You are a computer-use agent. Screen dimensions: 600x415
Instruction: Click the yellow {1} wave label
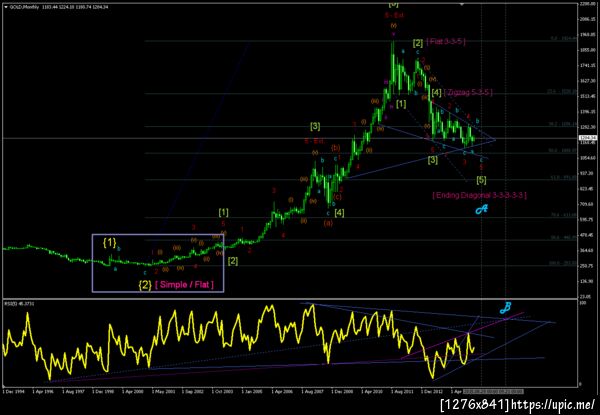pyautogui.click(x=109, y=242)
